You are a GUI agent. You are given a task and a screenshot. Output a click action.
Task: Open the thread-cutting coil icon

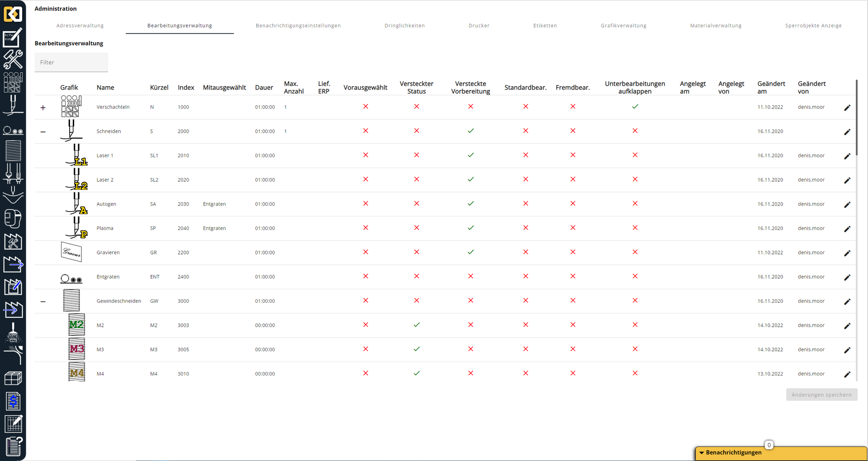point(13,151)
